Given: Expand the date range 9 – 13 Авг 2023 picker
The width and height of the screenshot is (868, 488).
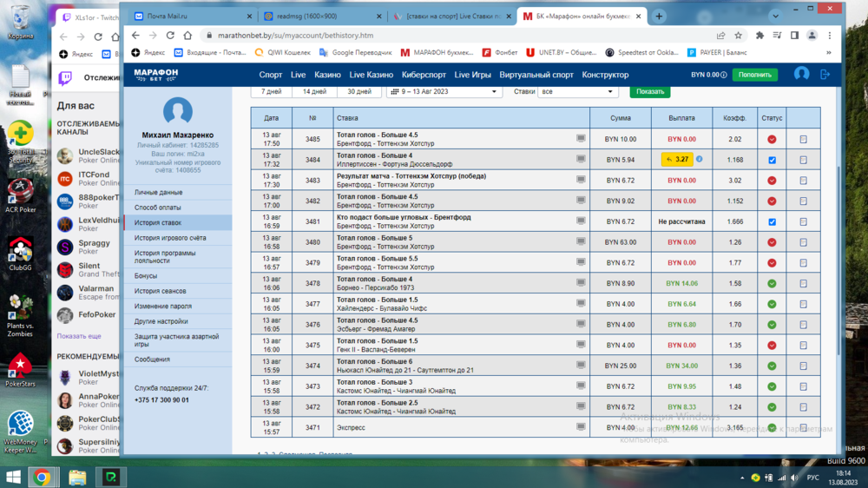Looking at the screenshot, I should pyautogui.click(x=445, y=91).
